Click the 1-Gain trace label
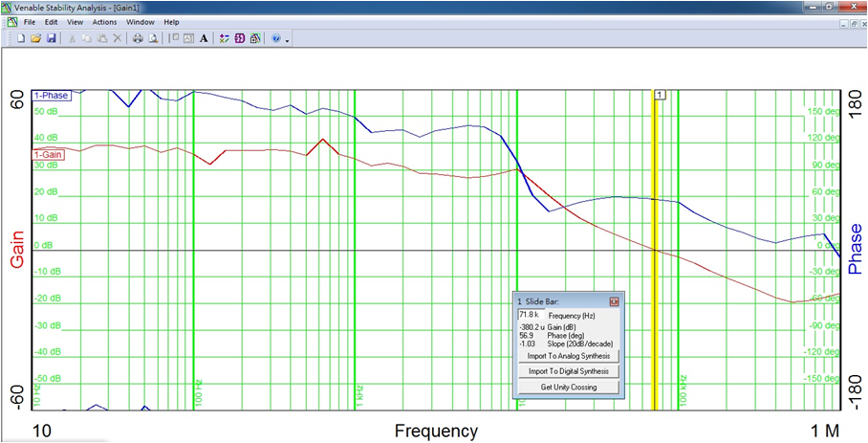The height and width of the screenshot is (443, 868). [x=48, y=155]
